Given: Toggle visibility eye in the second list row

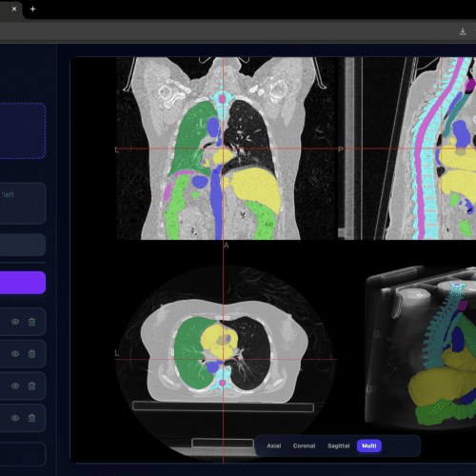Looking at the screenshot, I should pos(15,354).
